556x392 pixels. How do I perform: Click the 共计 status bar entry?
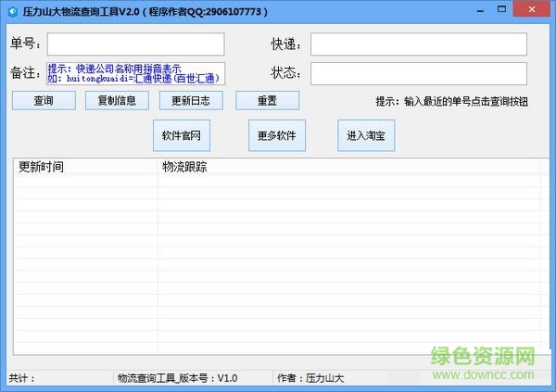pyautogui.click(x=22, y=378)
